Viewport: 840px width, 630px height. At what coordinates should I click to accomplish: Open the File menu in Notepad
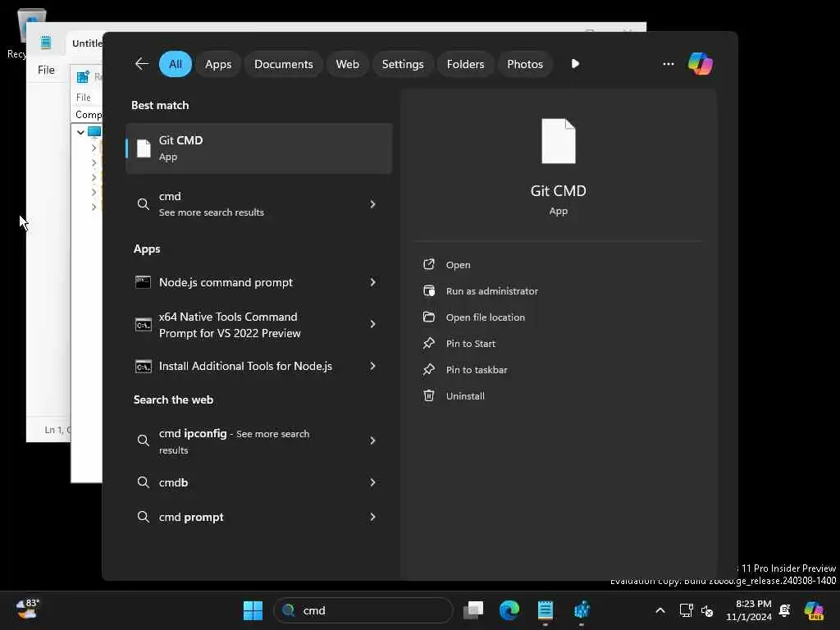click(x=46, y=70)
